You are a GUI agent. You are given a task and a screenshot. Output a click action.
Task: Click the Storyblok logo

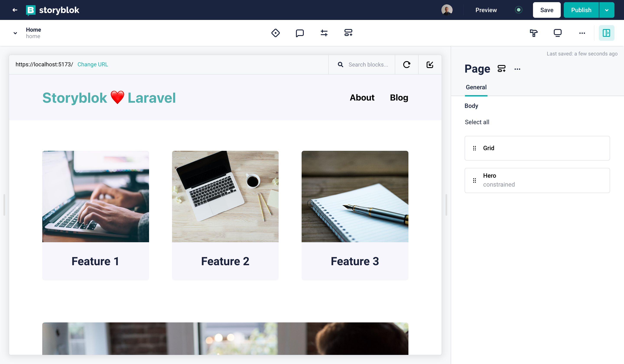click(52, 10)
